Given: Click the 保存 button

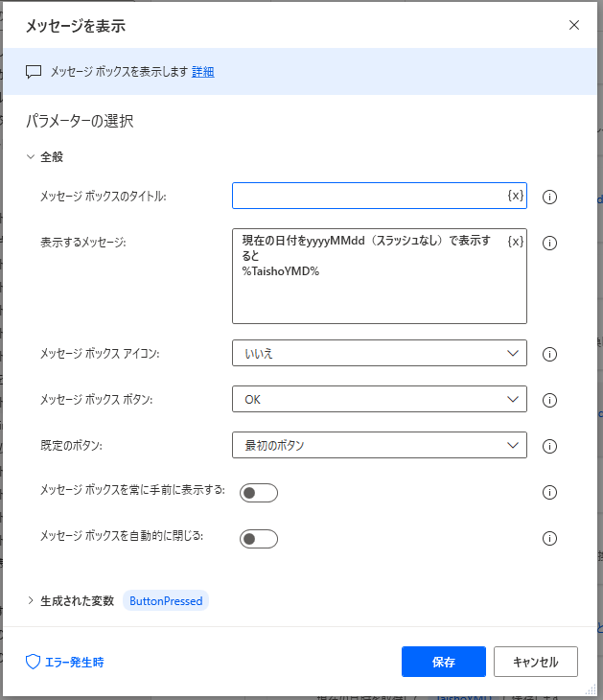Looking at the screenshot, I should click(x=443, y=662).
